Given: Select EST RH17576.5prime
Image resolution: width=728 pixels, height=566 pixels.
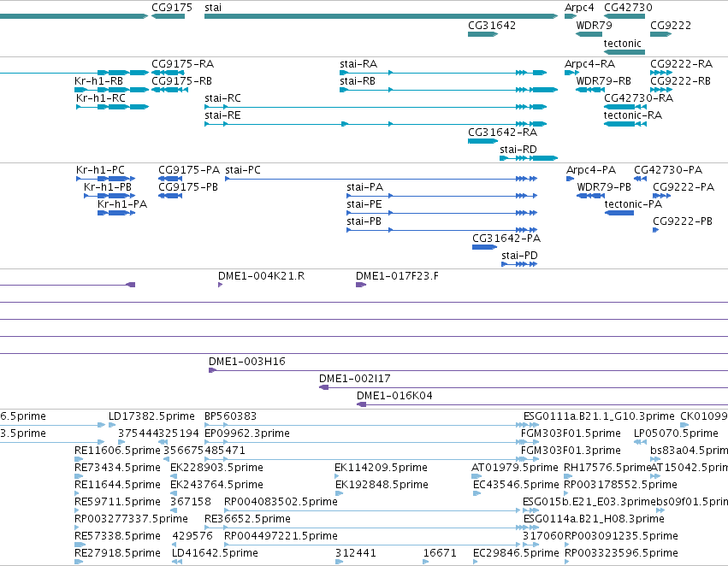Looking at the screenshot, I should 568,476.
